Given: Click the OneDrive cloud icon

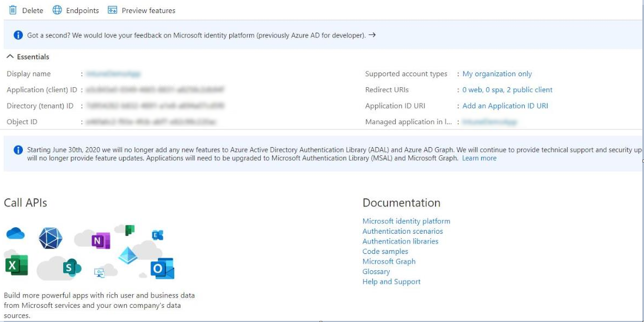Looking at the screenshot, I should coord(16,234).
